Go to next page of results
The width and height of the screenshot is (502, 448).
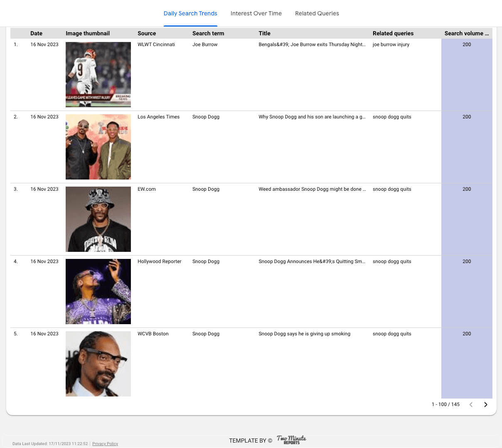click(x=485, y=404)
